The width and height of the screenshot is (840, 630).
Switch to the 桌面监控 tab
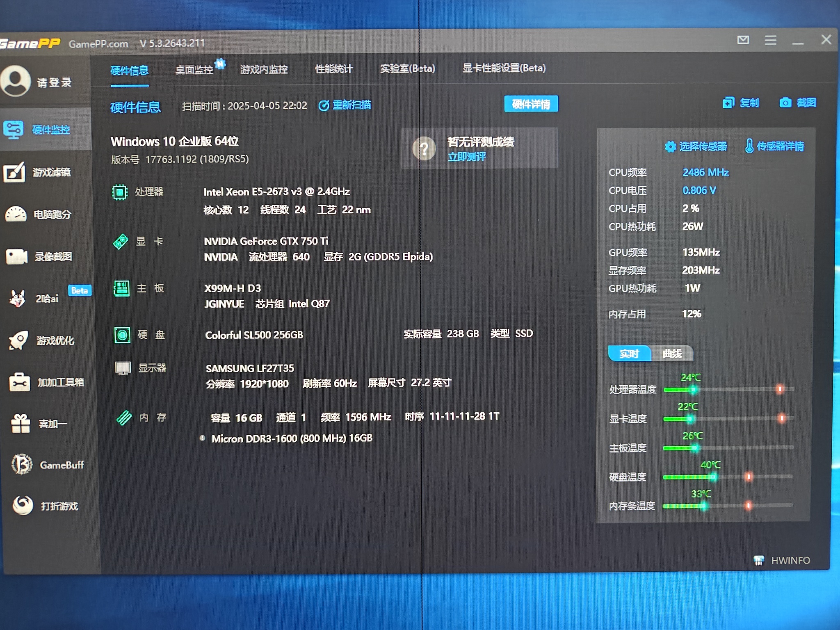pyautogui.click(x=194, y=70)
